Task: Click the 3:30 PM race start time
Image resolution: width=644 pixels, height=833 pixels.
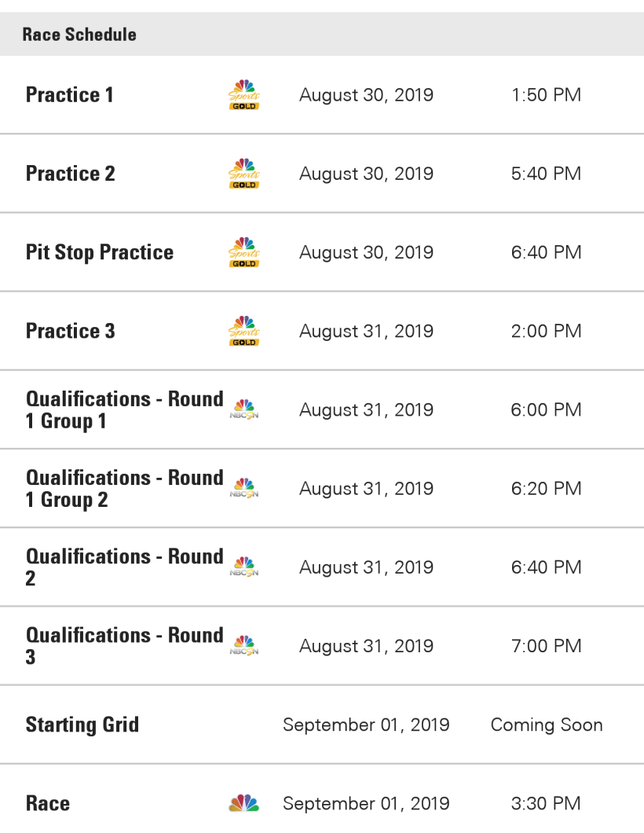Action: (x=546, y=803)
